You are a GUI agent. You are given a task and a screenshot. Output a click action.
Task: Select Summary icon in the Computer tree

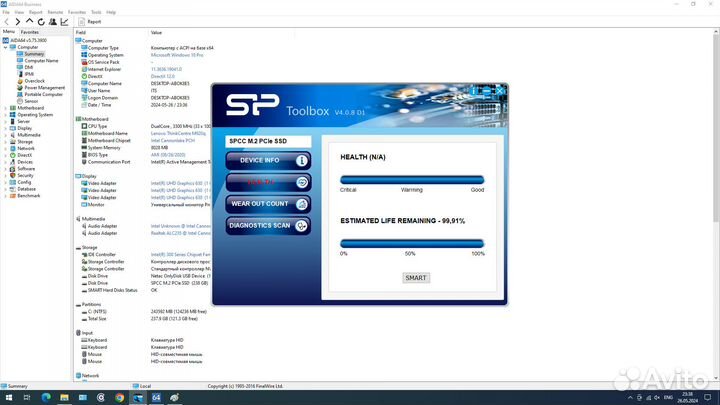pos(20,54)
